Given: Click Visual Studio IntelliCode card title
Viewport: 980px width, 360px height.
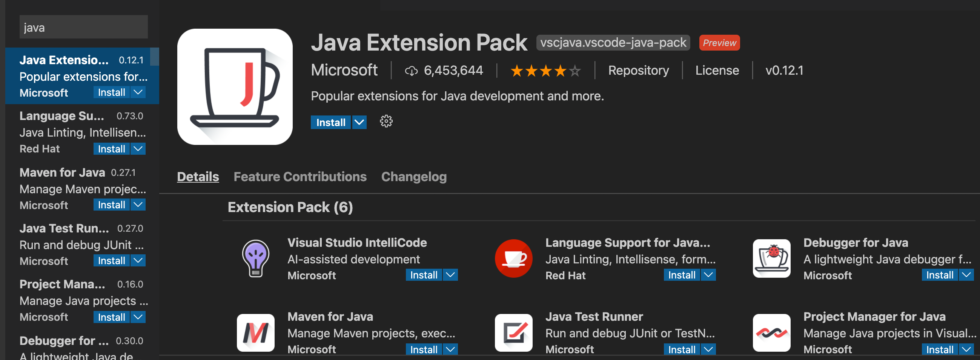Looking at the screenshot, I should coord(357,243).
